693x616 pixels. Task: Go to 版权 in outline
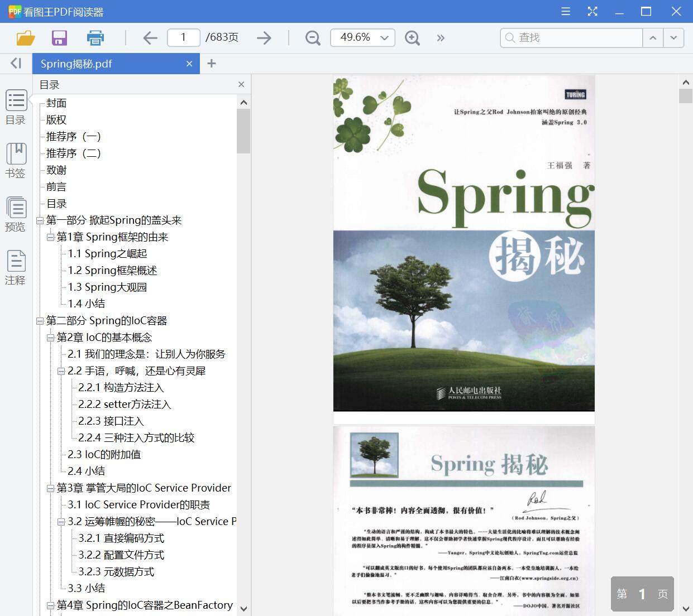(56, 120)
